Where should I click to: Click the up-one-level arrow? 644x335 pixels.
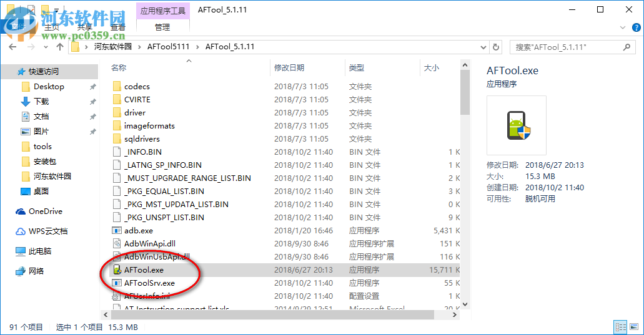(60, 47)
